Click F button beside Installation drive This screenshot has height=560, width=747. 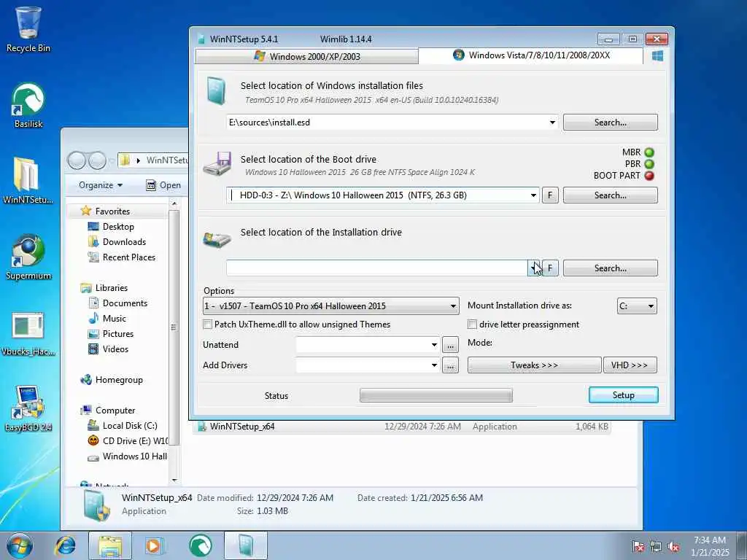(550, 268)
